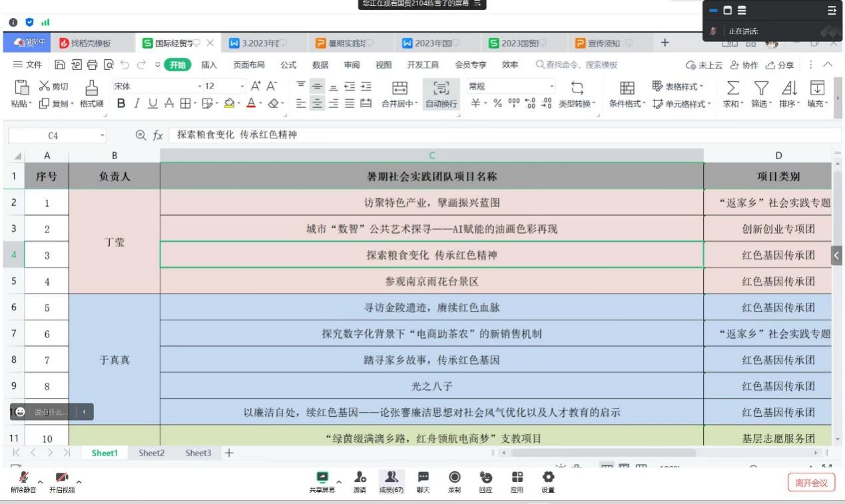
Task: Click the Redo arrow icon
Action: coord(140,65)
